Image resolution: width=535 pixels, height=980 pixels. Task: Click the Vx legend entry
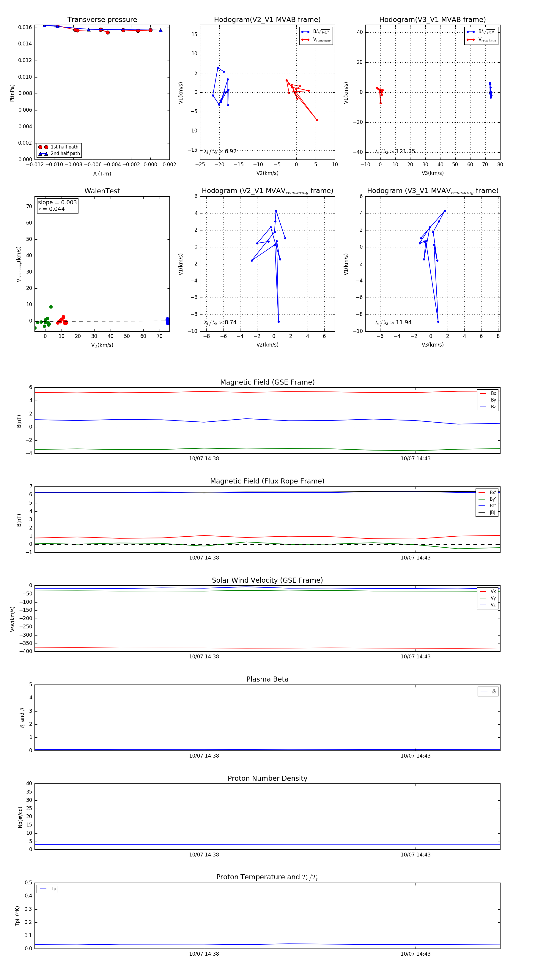[488, 592]
